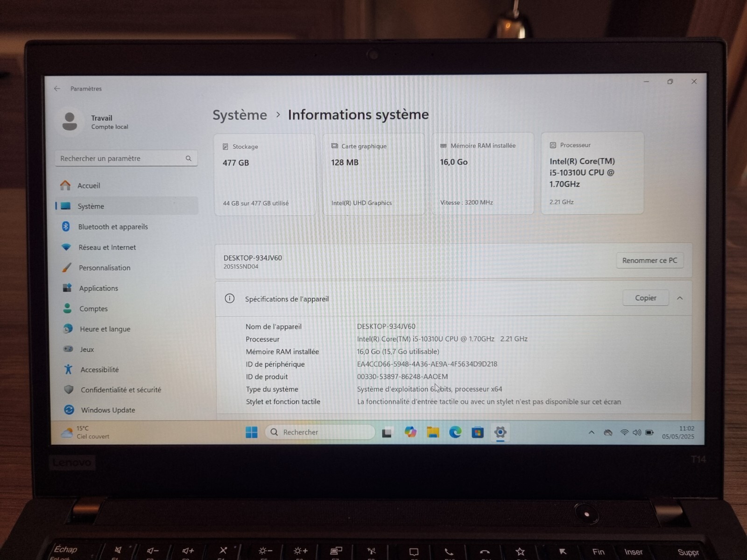The image size is (747, 560).
Task: Click the Jeux controller icon
Action: [x=68, y=349]
